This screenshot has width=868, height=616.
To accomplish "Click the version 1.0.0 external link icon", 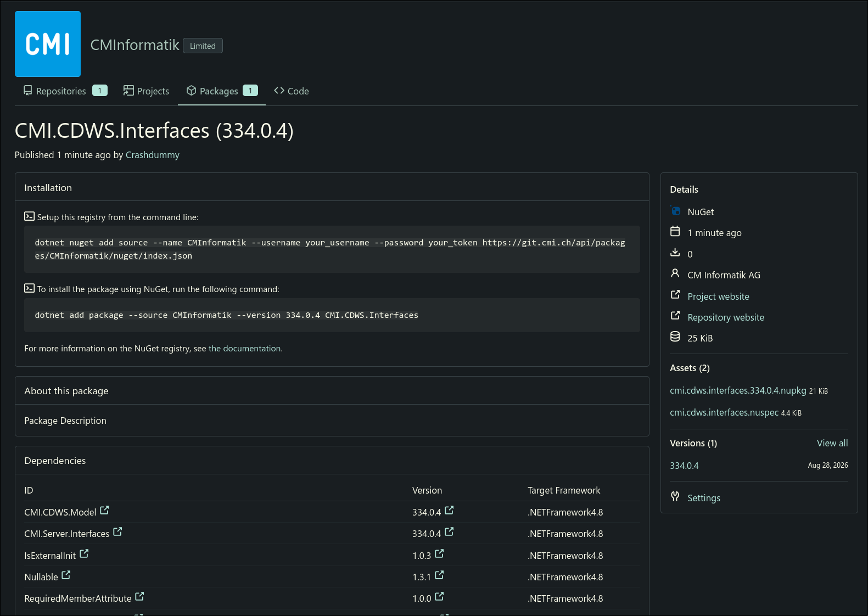I will [439, 597].
